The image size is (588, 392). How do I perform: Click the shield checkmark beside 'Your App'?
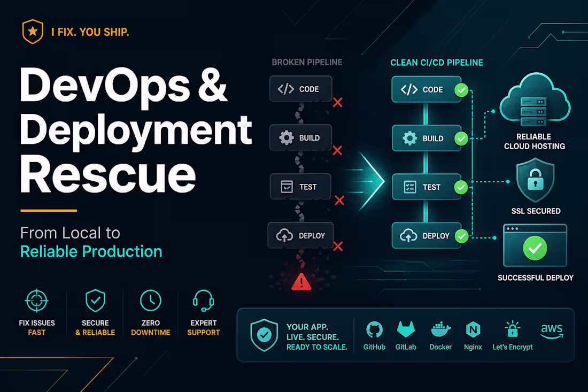click(x=264, y=335)
